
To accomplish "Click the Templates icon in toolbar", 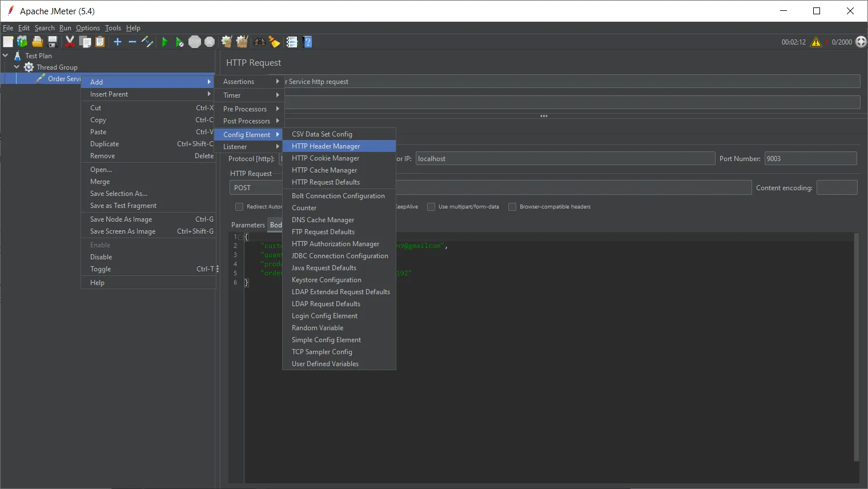I will click(22, 42).
